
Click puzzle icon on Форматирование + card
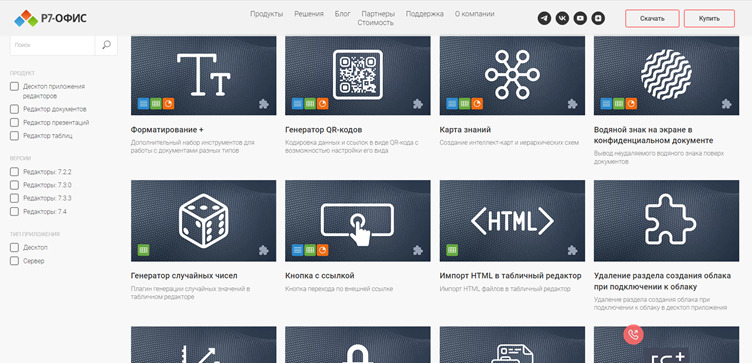(264, 104)
